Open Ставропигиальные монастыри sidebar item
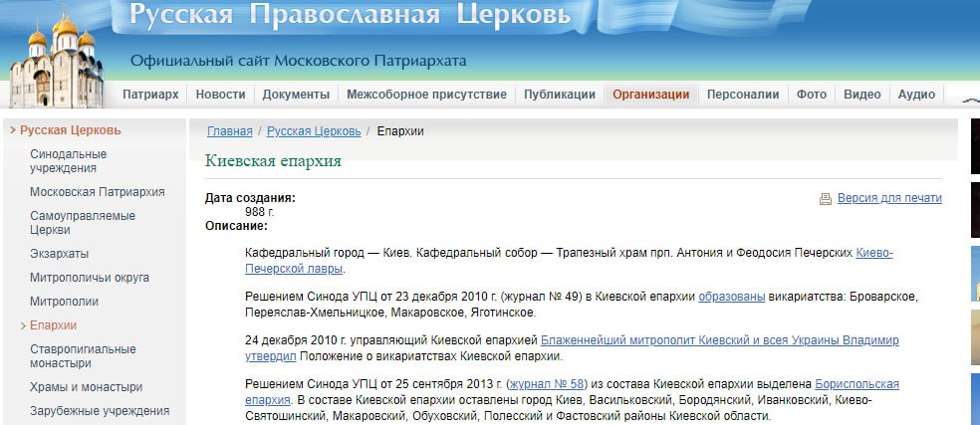The width and height of the screenshot is (980, 425). click(83, 356)
